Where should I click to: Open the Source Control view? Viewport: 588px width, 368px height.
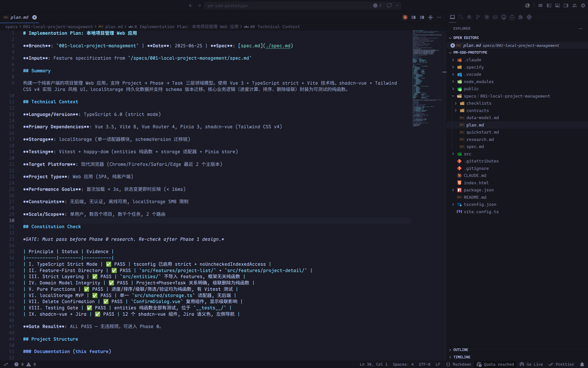point(478,17)
